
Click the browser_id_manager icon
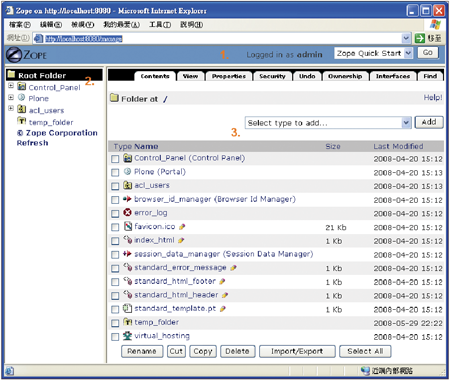tap(127, 199)
